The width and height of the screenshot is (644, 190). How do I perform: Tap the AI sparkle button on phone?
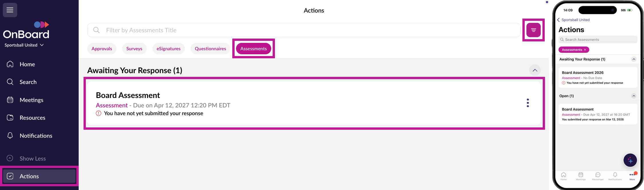coord(630,160)
